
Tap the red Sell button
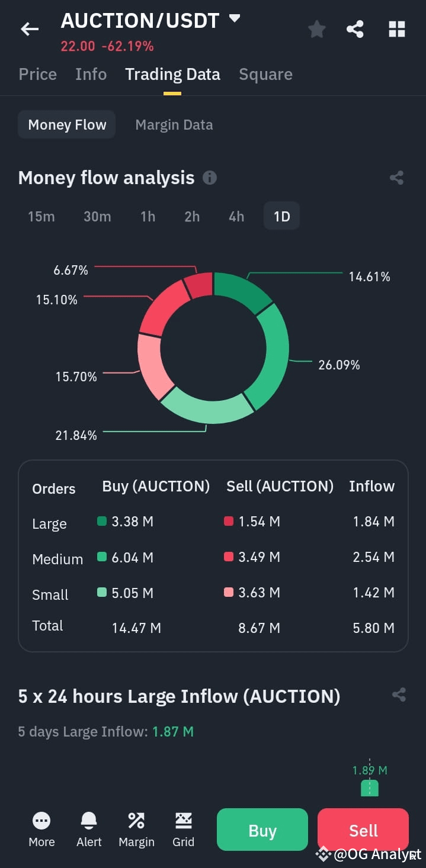(363, 830)
